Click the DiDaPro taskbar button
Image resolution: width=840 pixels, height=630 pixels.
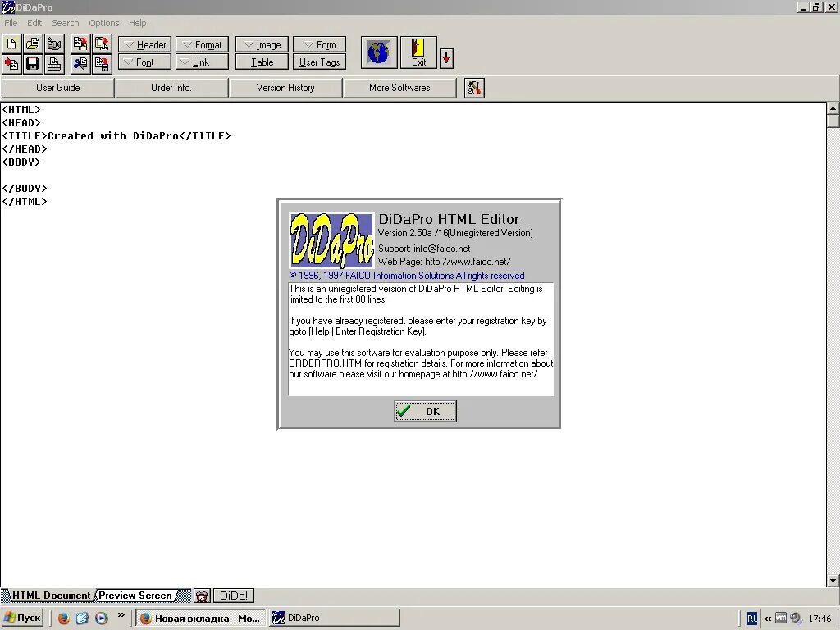[335, 619]
